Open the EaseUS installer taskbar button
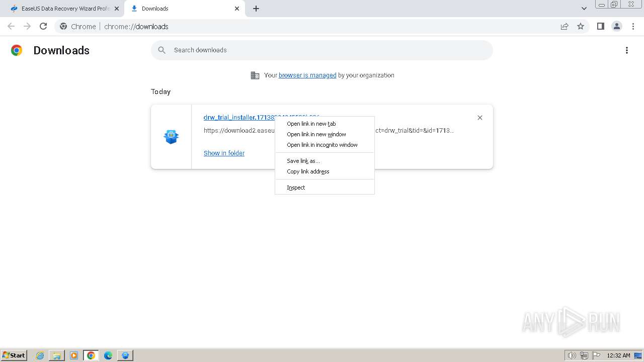The height and width of the screenshot is (362, 644). point(125,355)
